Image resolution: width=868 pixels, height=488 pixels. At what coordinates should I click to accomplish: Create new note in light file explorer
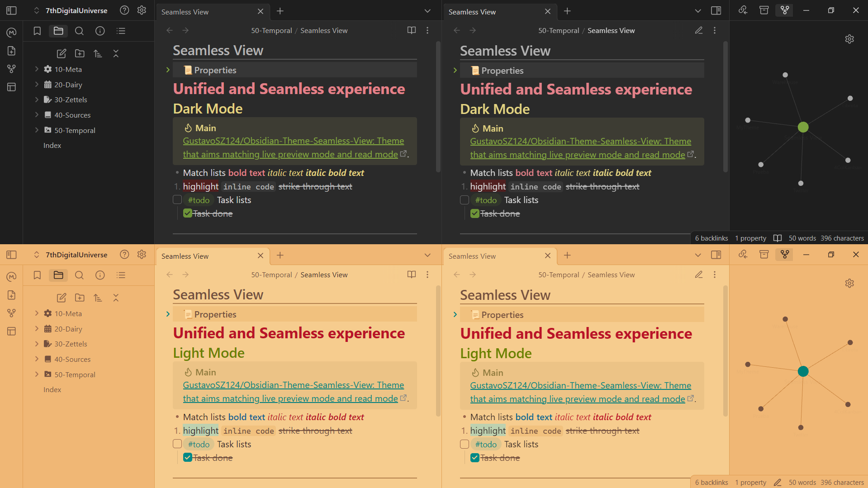[62, 298]
